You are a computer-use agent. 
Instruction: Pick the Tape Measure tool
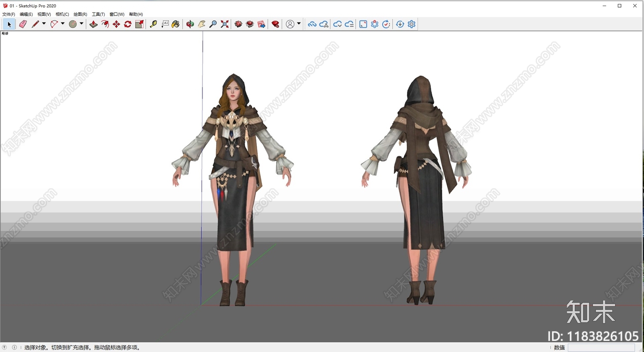pyautogui.click(x=153, y=24)
